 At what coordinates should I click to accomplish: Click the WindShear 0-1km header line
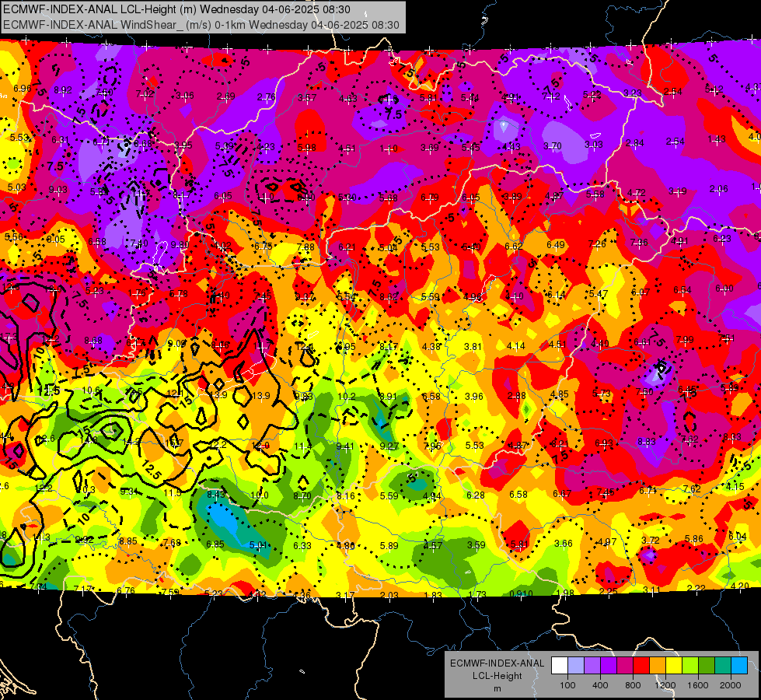tap(201, 25)
